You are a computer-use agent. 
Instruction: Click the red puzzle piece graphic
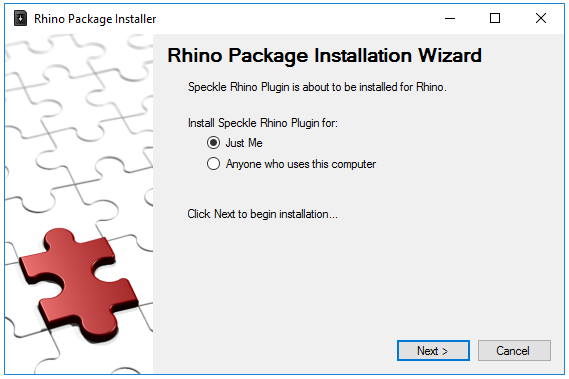coord(78,285)
